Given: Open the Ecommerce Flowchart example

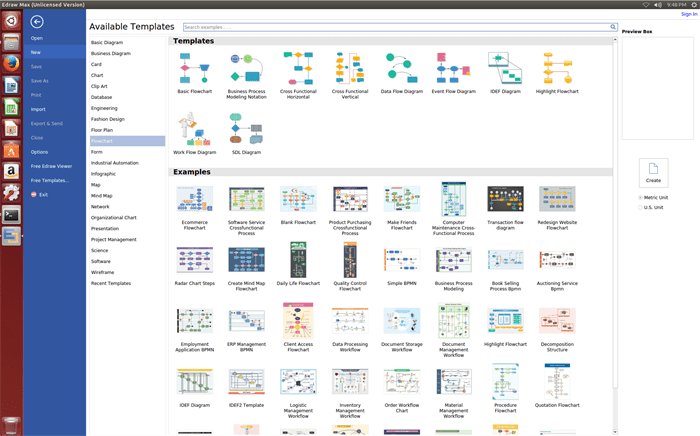Looking at the screenshot, I should 195,199.
